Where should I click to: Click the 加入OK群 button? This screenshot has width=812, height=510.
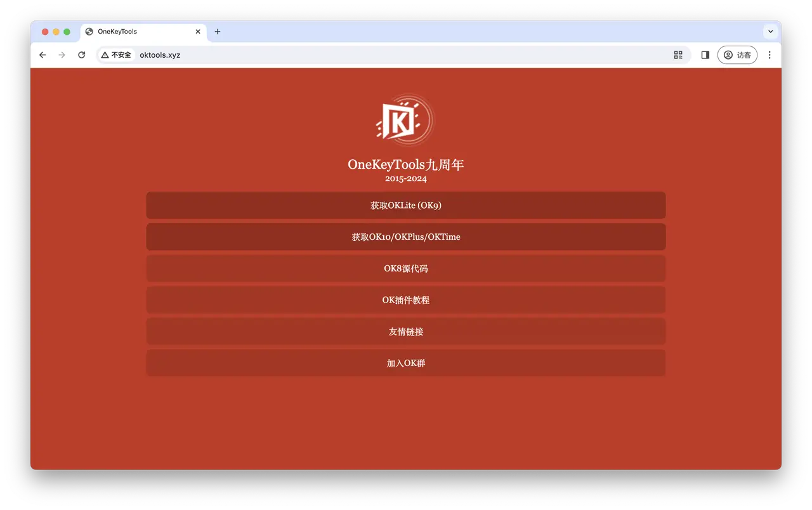coord(406,363)
